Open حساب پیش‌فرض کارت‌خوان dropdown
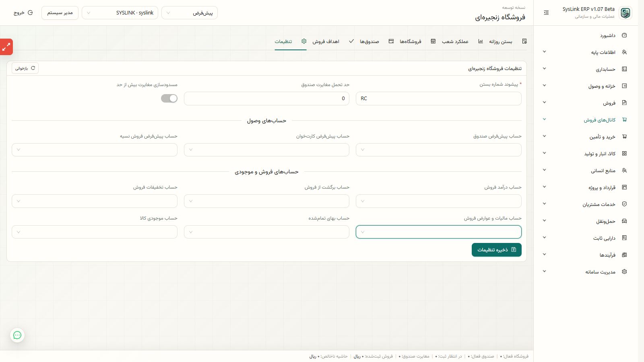The image size is (644, 362). (266, 150)
